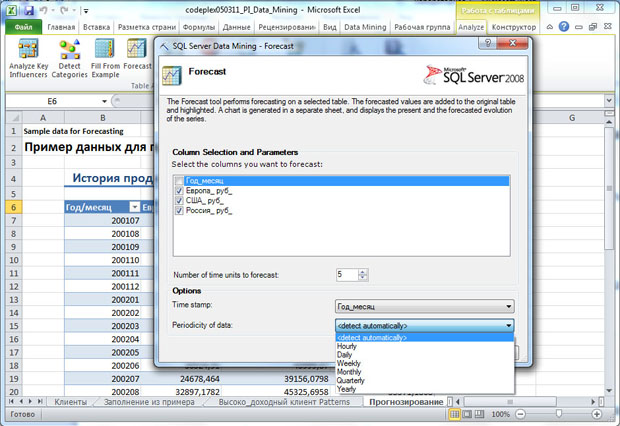The width and height of the screenshot is (620, 426).
Task: Open the Файл tab
Action: tap(24, 27)
